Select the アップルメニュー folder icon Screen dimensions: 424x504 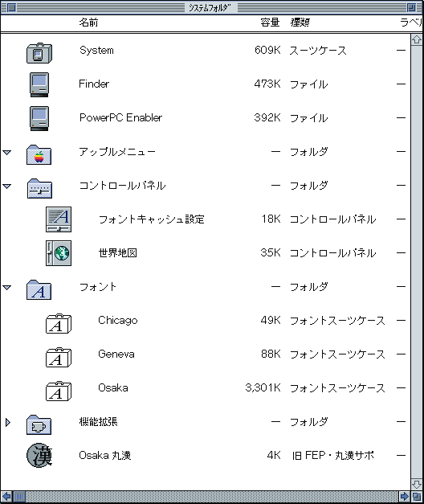tap(39, 155)
